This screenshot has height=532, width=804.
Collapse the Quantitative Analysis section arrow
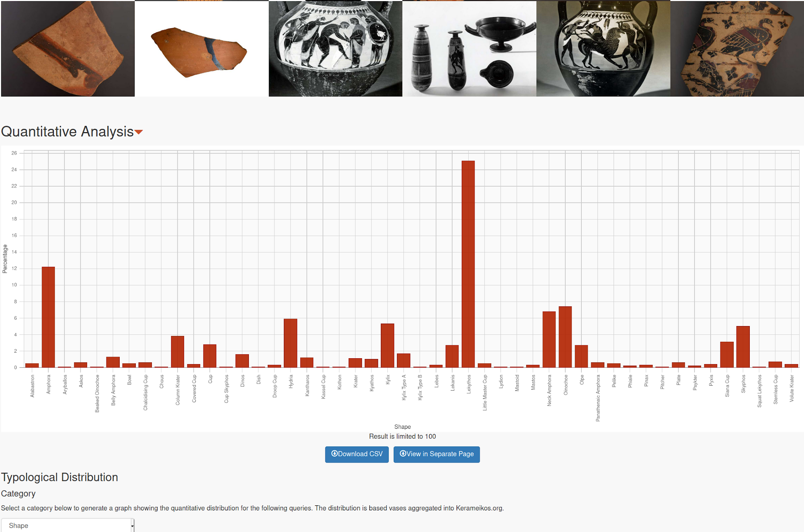[x=139, y=132]
